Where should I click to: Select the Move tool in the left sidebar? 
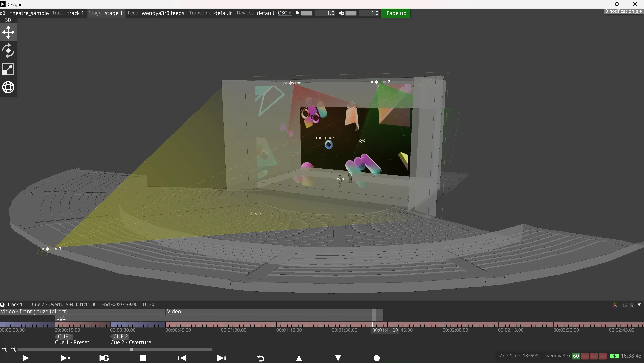click(x=9, y=32)
